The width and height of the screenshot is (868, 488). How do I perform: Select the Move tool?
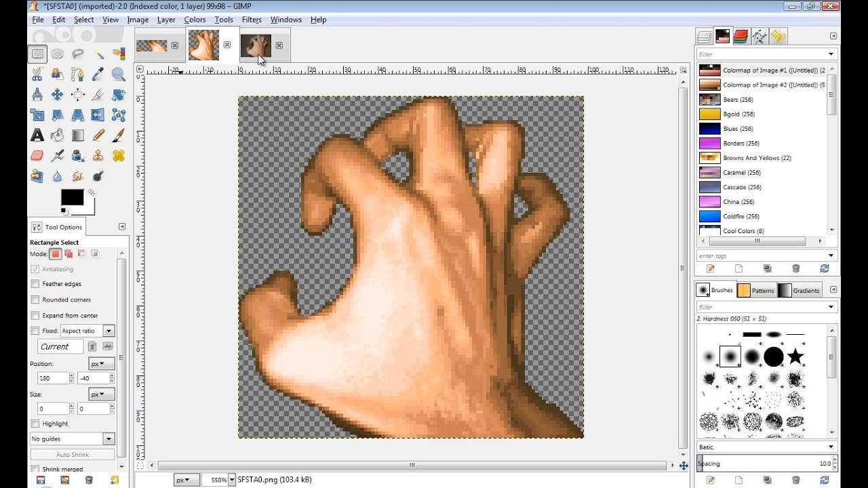click(x=58, y=95)
